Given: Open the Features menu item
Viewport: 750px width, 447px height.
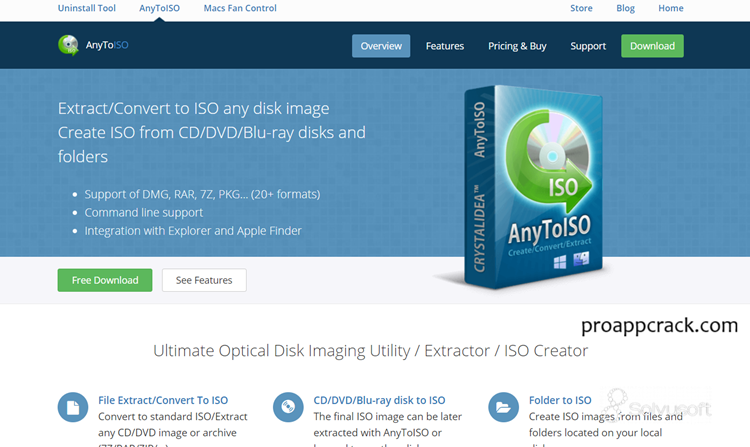Looking at the screenshot, I should pyautogui.click(x=445, y=46).
